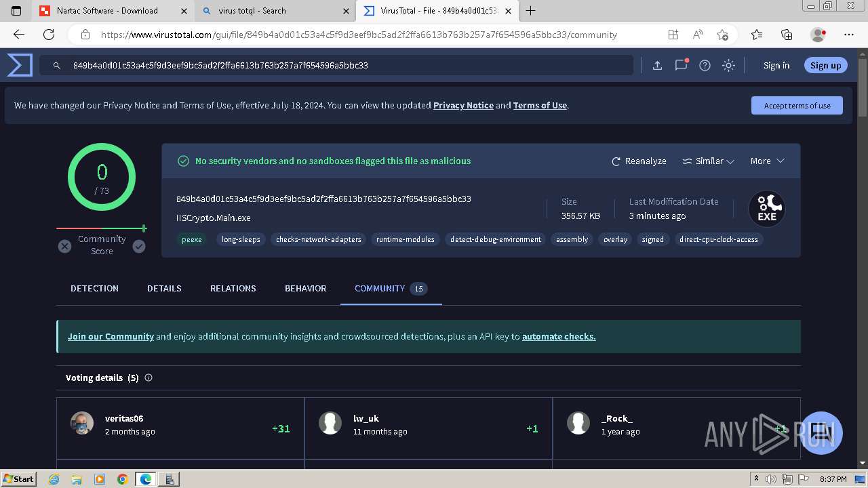Click the overlay tag
Screen dimensions: 868x488
point(616,239)
